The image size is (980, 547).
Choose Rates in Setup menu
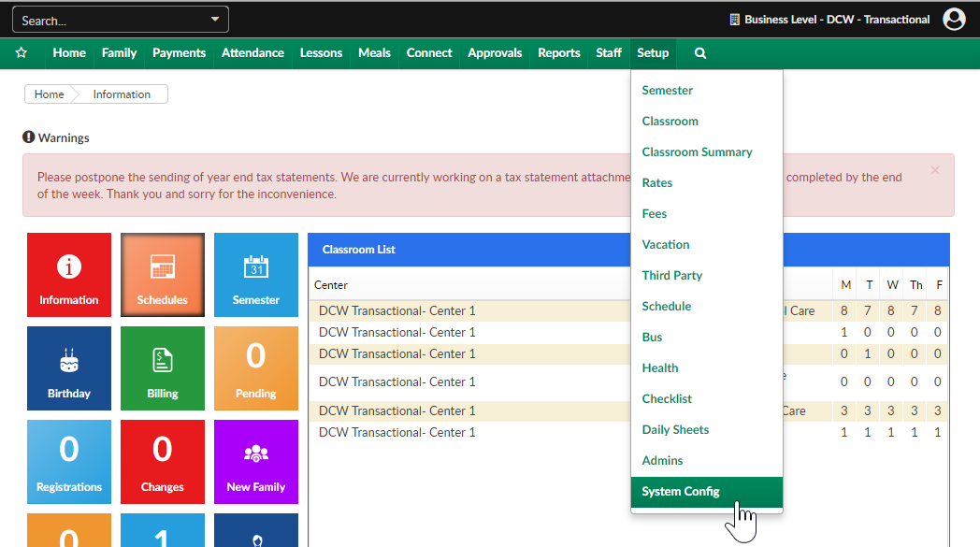pos(707,182)
